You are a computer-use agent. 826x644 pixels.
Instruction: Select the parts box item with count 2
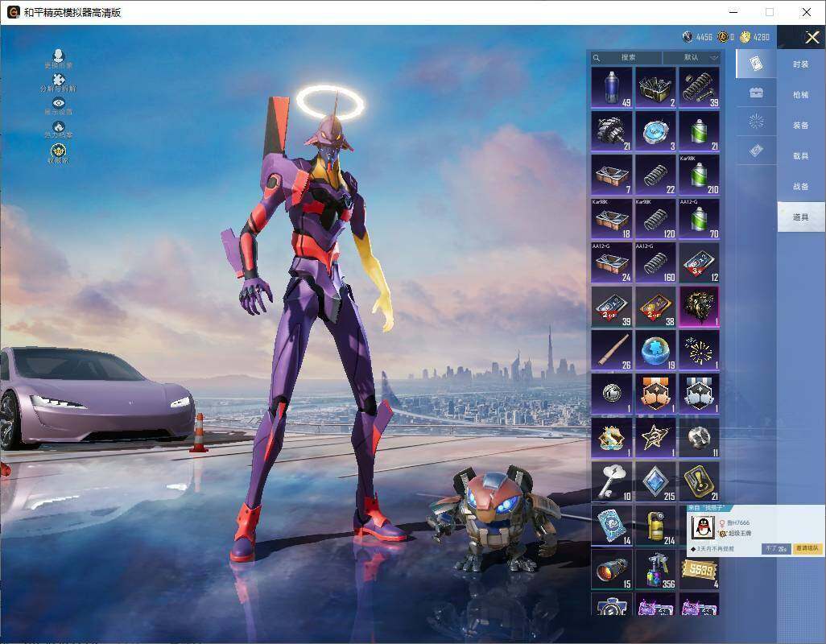655,88
